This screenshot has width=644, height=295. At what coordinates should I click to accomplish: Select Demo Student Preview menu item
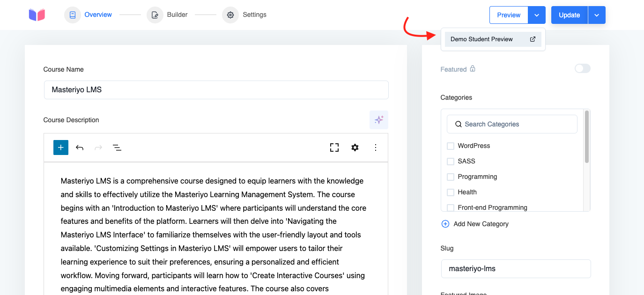click(493, 39)
